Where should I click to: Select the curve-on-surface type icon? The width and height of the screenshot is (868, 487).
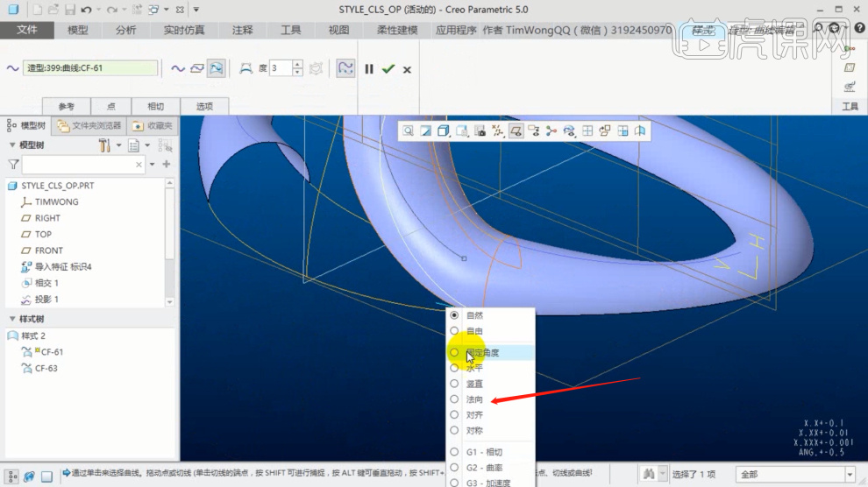[x=217, y=68]
